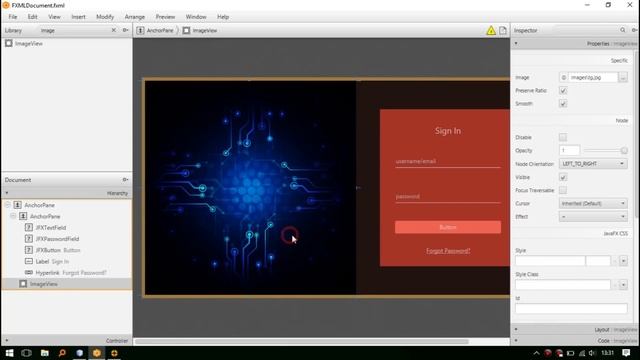640x360 pixels.
Task: Toggle the Preserve Ratio checkbox
Action: click(563, 91)
